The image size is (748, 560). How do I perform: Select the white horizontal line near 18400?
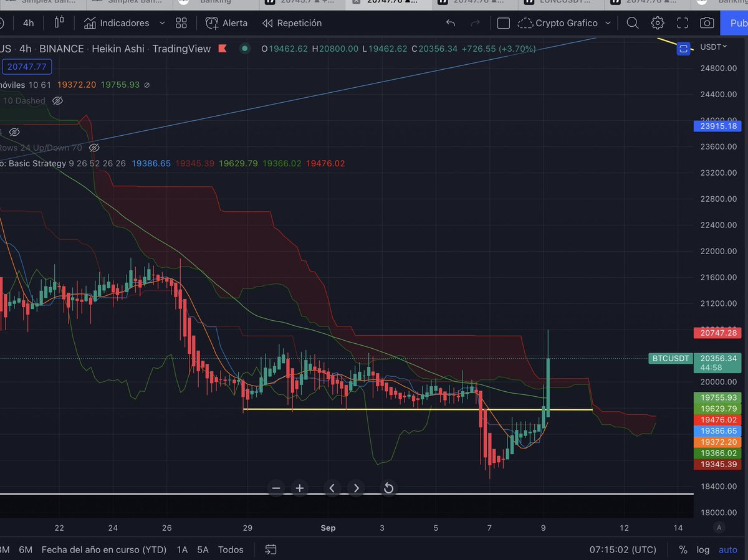(x=347, y=494)
